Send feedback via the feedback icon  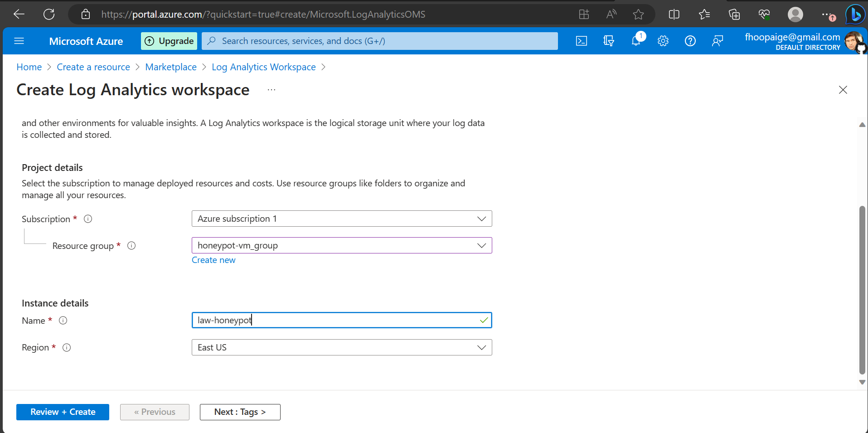pyautogui.click(x=718, y=41)
